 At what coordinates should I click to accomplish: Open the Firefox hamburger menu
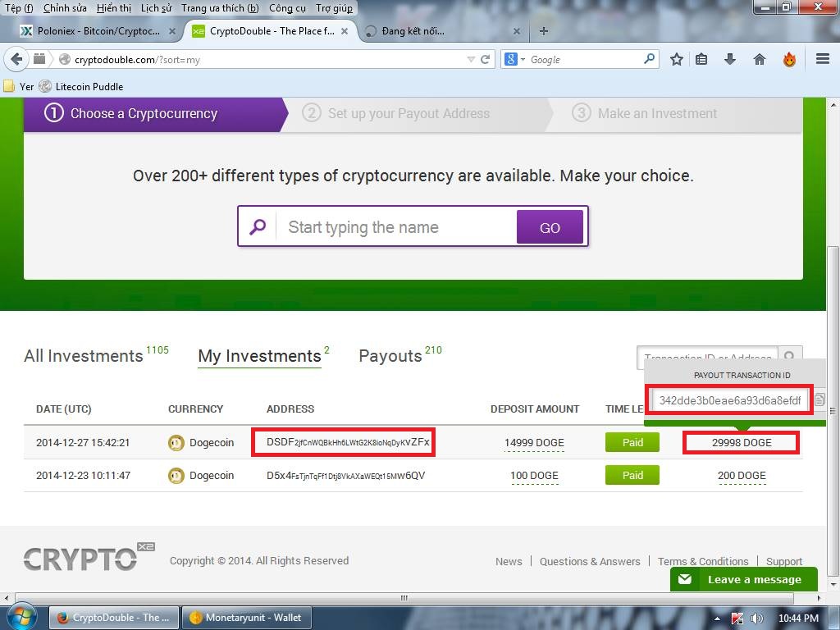(823, 59)
